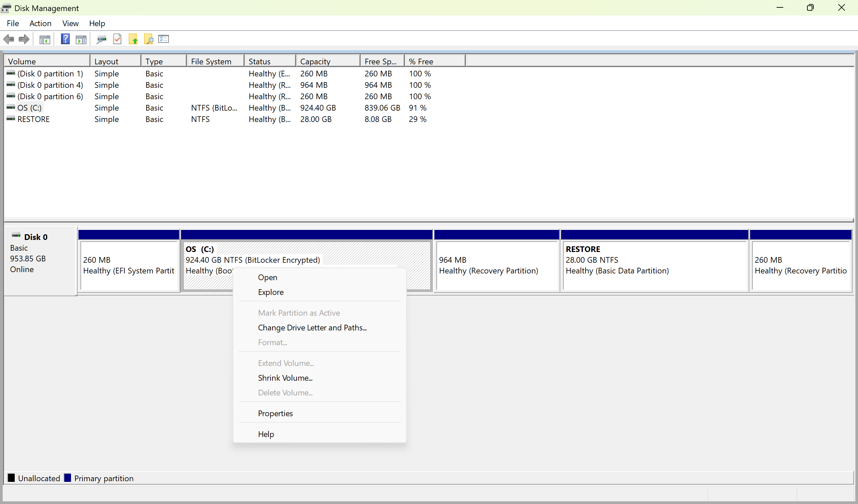Viewport: 858px width, 504px height.
Task: Click drive icon beside Disk 0 partition 4
Action: 10,84
